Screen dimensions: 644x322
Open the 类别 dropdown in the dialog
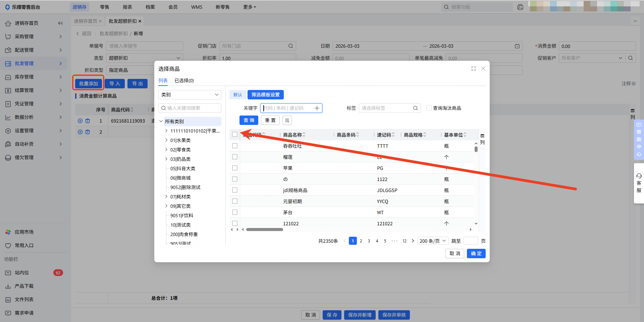(x=190, y=95)
